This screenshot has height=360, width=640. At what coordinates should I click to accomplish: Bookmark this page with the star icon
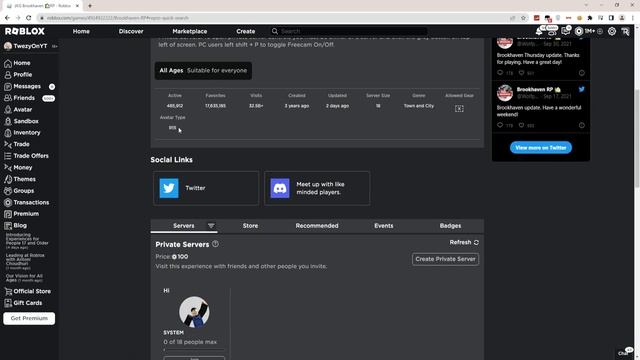click(523, 18)
